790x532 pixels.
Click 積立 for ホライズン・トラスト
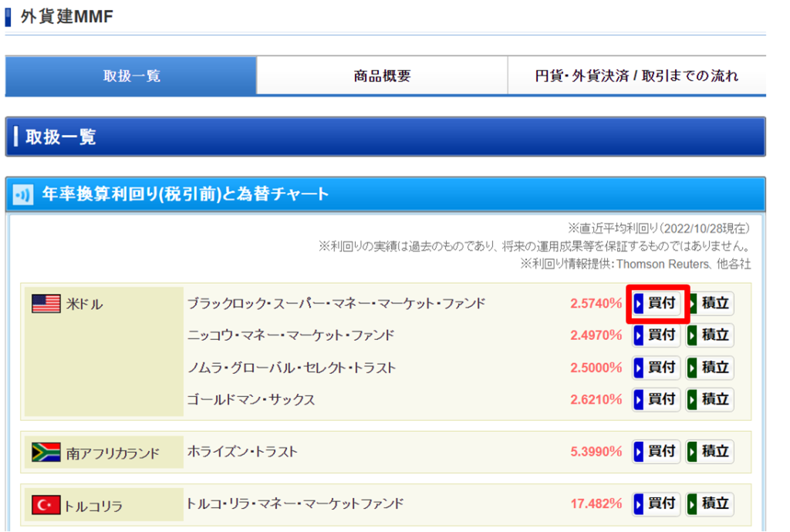(x=709, y=453)
